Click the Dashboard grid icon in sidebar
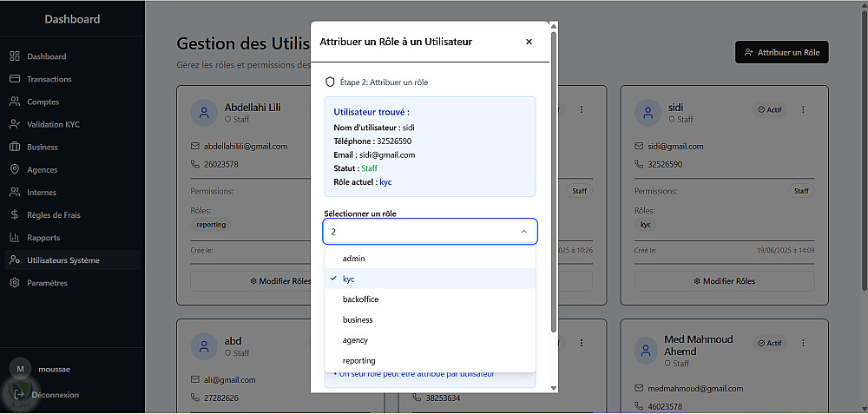Screen dimensions: 868x414 [15, 56]
